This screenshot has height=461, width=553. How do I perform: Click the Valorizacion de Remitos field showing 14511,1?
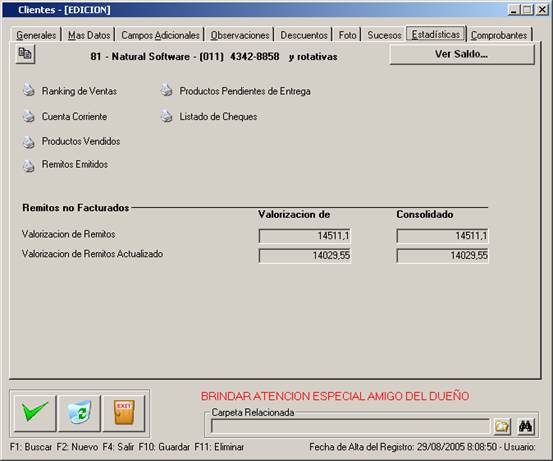pos(305,236)
